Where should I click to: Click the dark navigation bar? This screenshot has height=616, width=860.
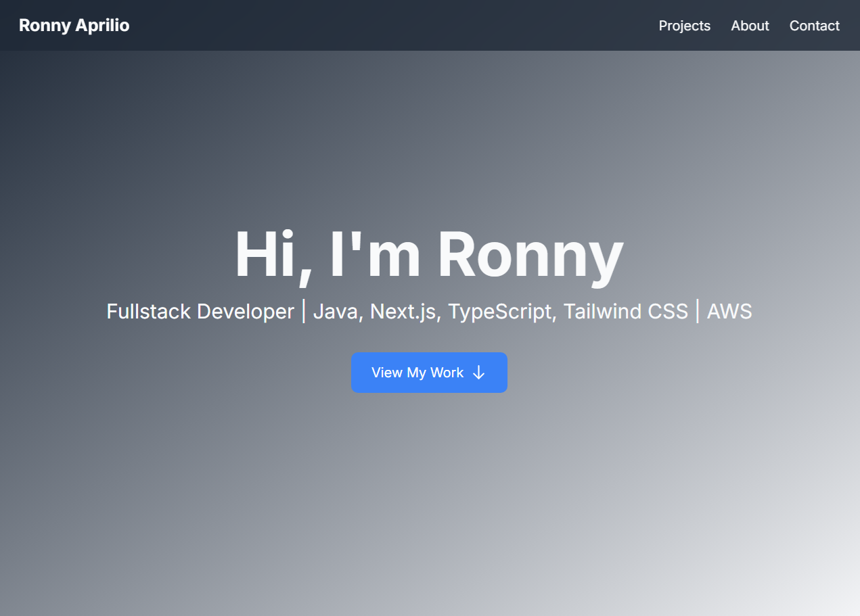pos(406,26)
